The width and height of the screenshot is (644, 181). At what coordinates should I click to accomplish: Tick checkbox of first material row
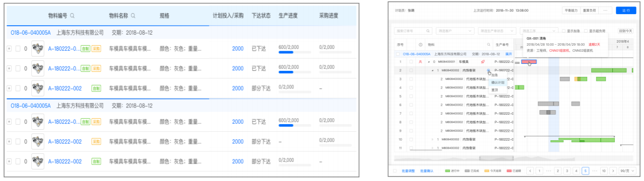(x=18, y=49)
